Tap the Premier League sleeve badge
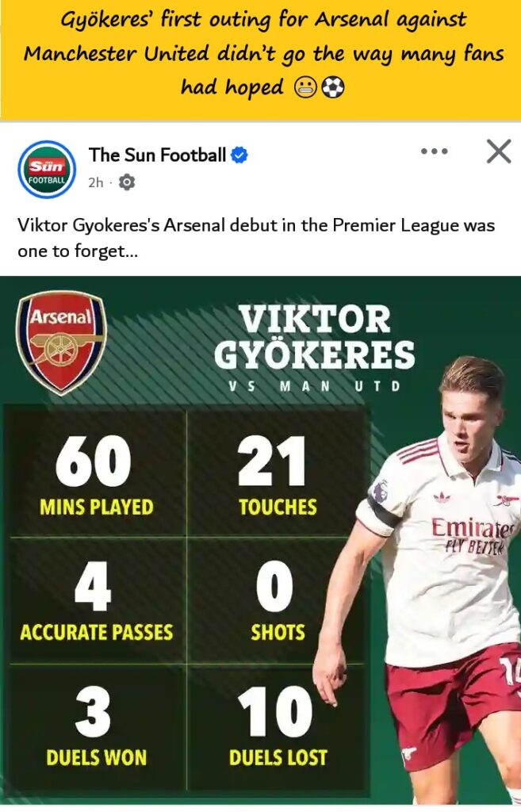 pos(381,492)
